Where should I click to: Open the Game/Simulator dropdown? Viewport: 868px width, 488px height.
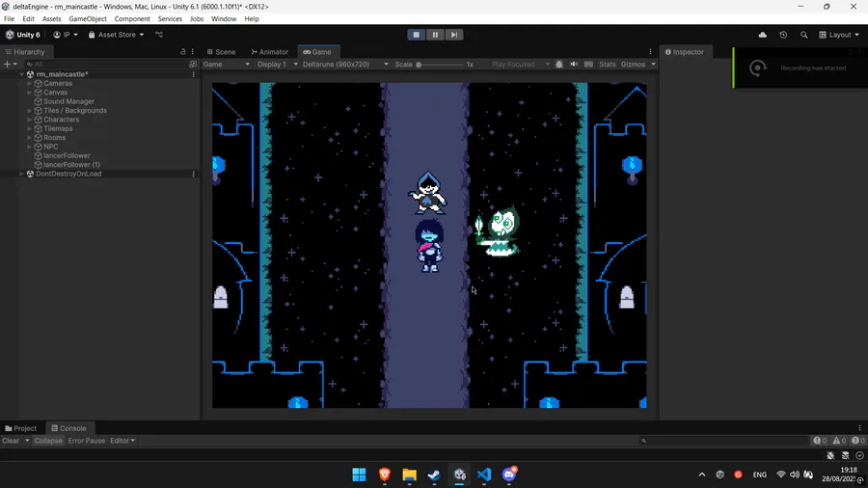pyautogui.click(x=226, y=65)
